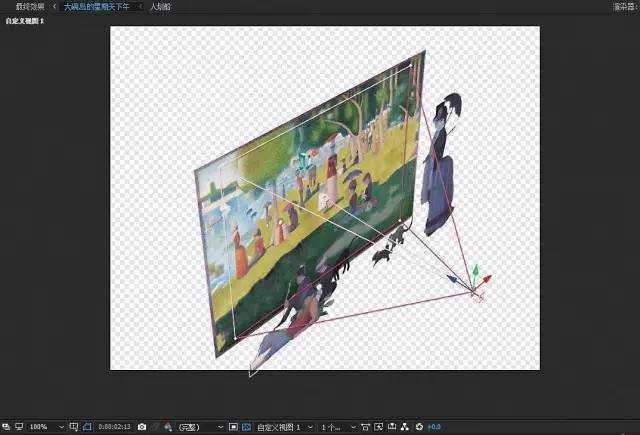Click the show channel color icon

pyautogui.click(x=167, y=427)
